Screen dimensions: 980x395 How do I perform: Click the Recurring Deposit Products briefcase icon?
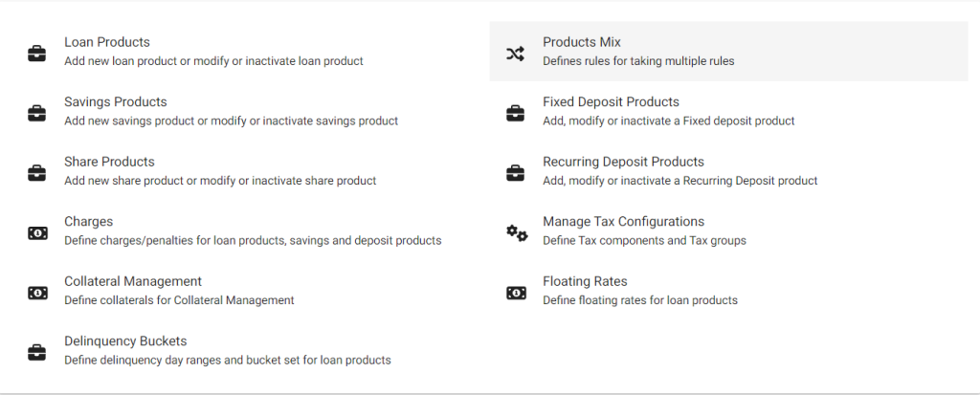pos(515,173)
